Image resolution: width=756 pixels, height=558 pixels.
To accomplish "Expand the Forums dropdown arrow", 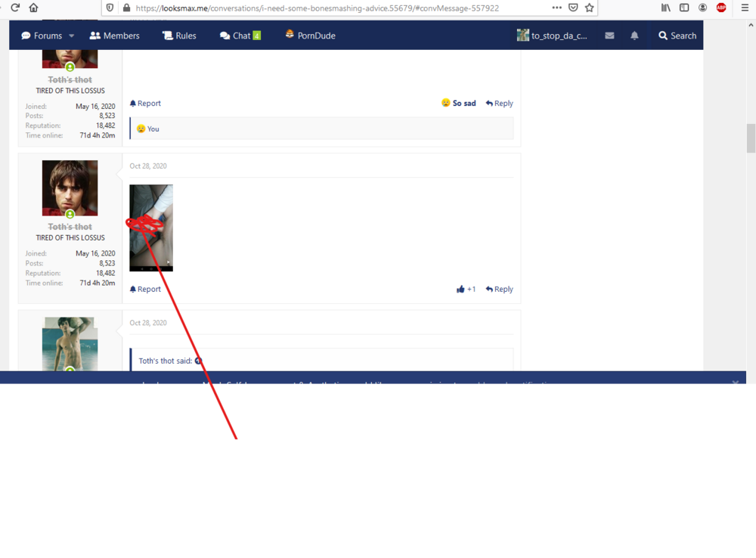I will [71, 36].
